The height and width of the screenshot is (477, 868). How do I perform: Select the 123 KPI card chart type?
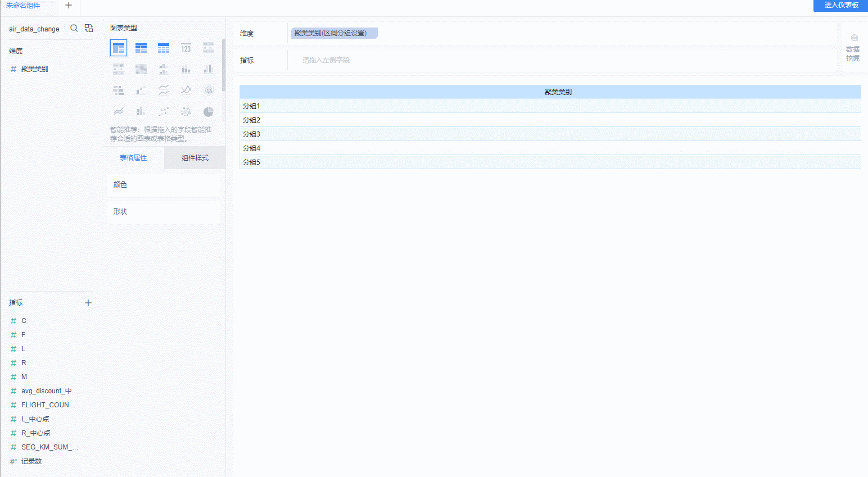186,48
